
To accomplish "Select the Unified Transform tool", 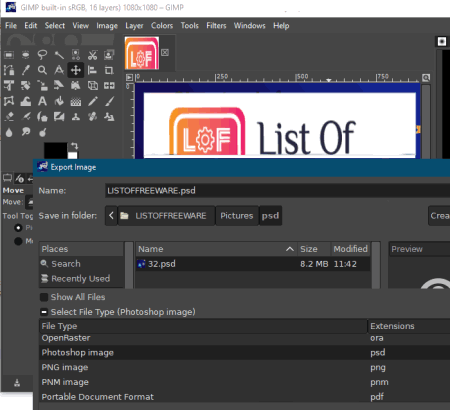I will click(x=9, y=86).
